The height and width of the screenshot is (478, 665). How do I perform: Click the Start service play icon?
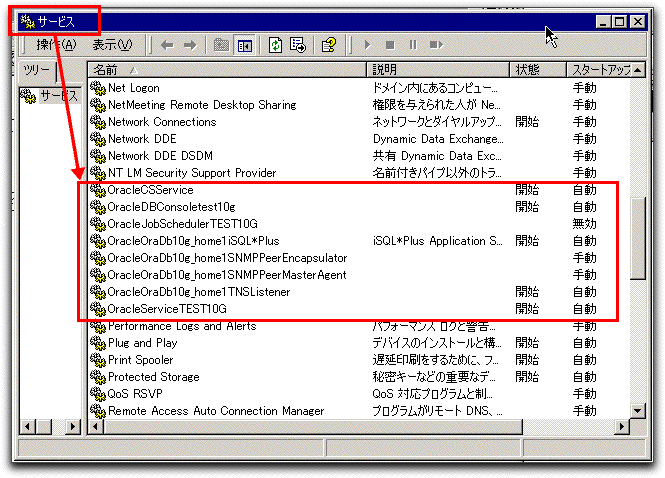[x=367, y=45]
